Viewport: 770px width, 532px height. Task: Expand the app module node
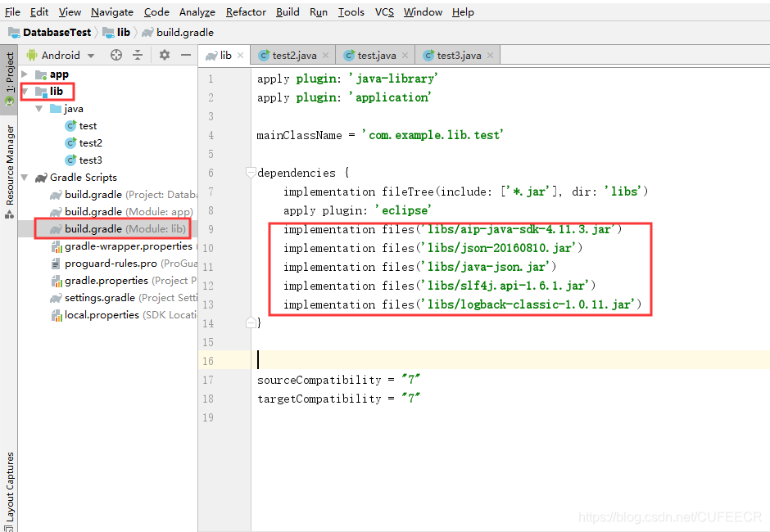[25, 74]
